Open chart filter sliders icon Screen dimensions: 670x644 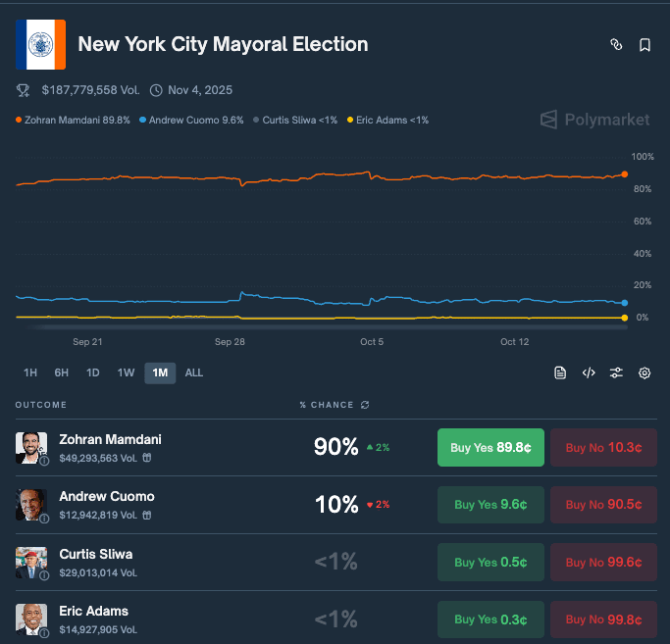616,372
